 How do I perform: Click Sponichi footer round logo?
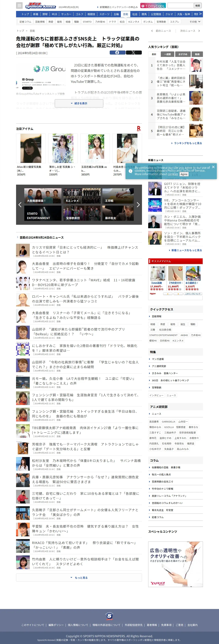coord(109,616)
